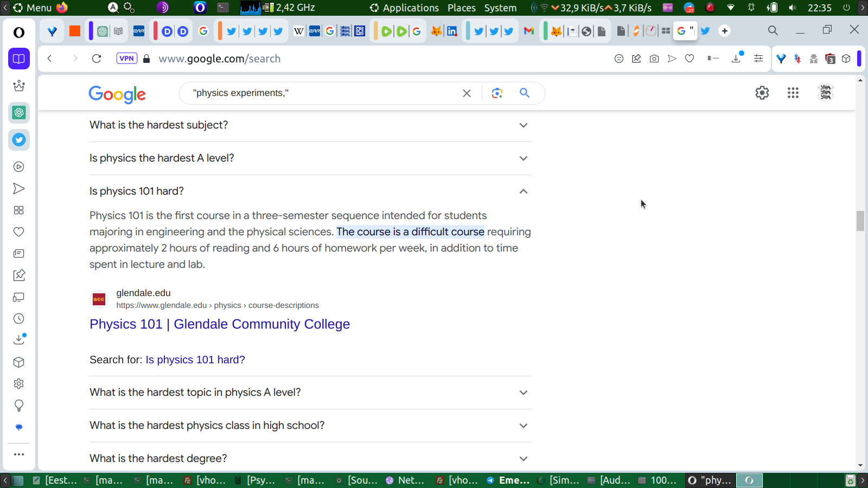868x488 pixels.
Task: Open Twitter panel in the Opera sidebar
Action: pos(19,140)
